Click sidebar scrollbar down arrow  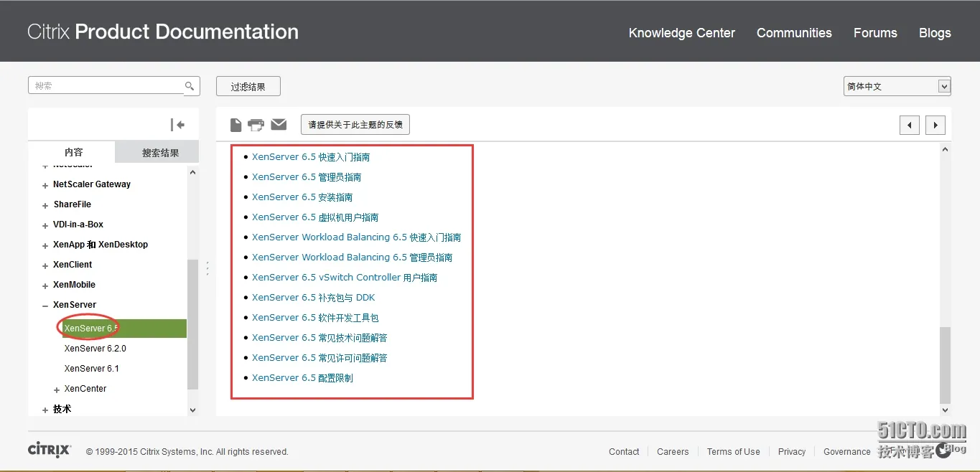click(192, 410)
